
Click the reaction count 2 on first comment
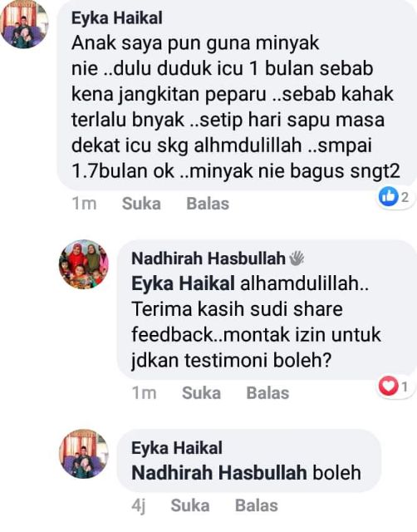[405, 197]
